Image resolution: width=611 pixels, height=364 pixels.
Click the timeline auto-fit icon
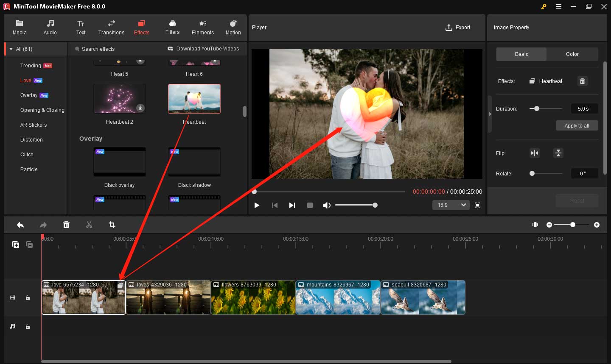[535, 225]
